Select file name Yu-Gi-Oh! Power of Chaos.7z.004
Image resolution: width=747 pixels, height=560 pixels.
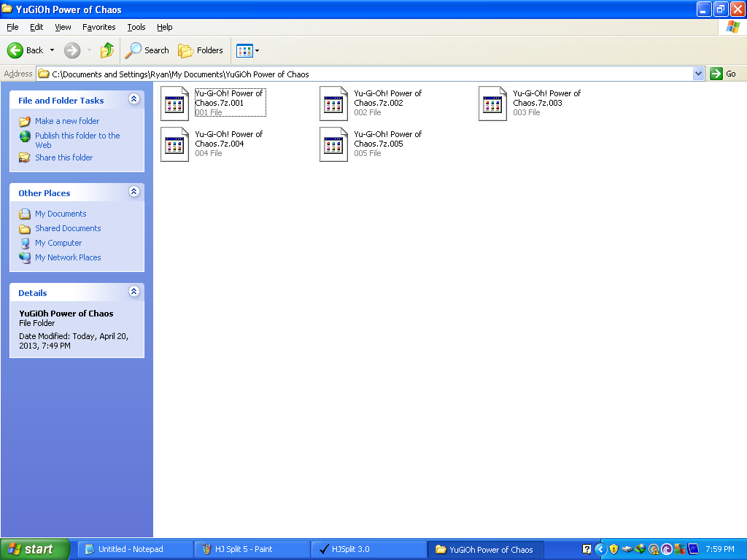(x=228, y=139)
